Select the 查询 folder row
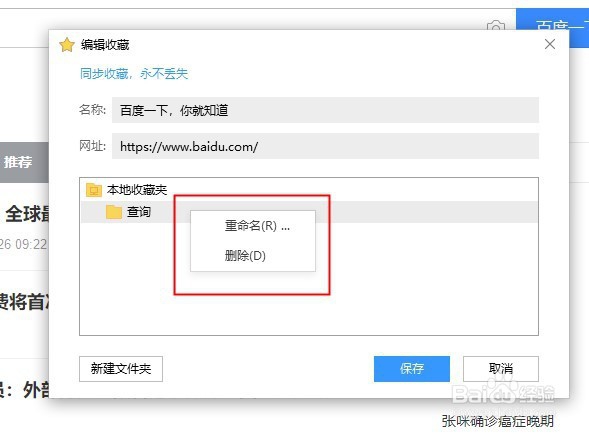The image size is (589, 434). 309,212
